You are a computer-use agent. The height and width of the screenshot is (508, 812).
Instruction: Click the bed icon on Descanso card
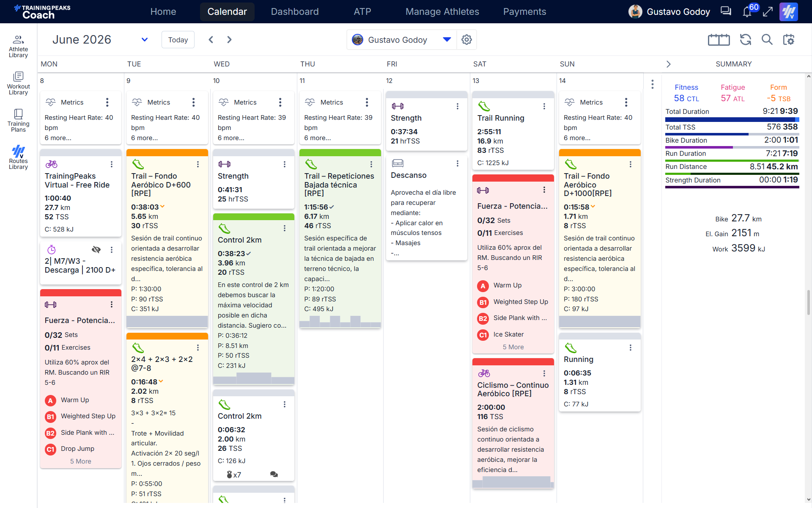tap(398, 163)
